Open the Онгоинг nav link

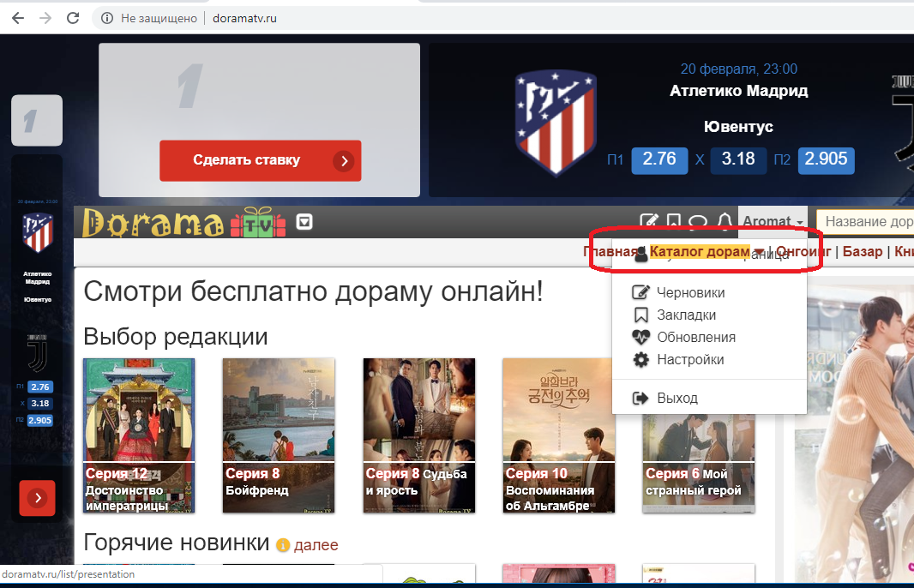pyautogui.click(x=803, y=251)
